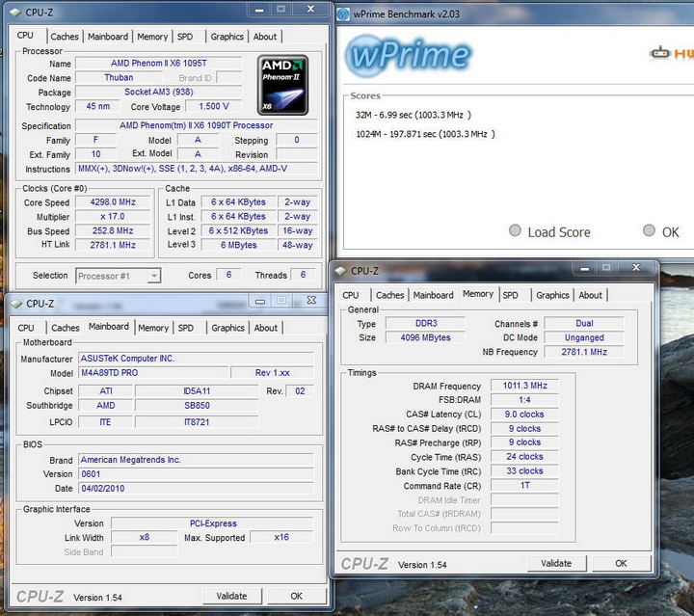Image resolution: width=694 pixels, height=616 pixels.
Task: Click the 32M - 6.99 sec score line
Action: [414, 115]
